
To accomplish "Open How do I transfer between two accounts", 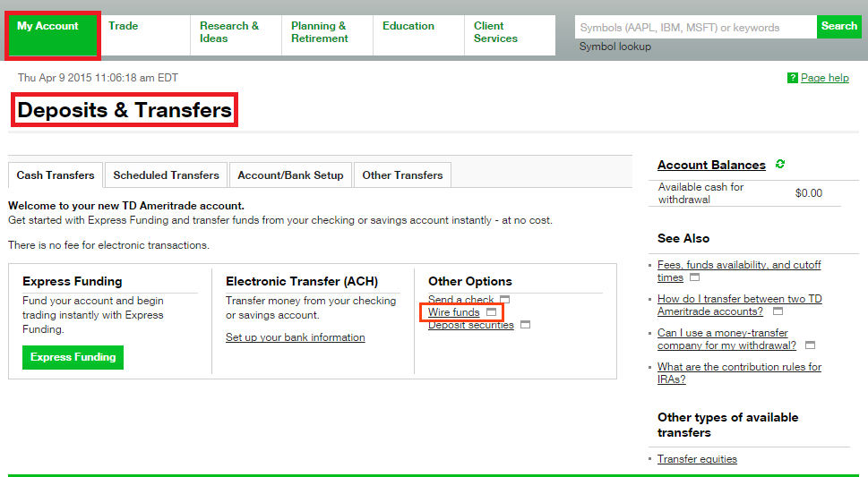I will click(740, 305).
